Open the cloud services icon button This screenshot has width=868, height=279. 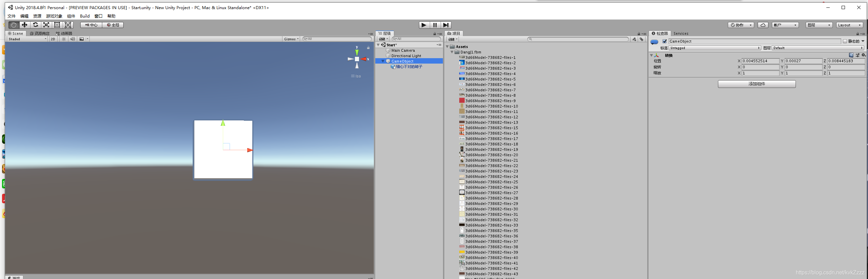[x=763, y=25]
